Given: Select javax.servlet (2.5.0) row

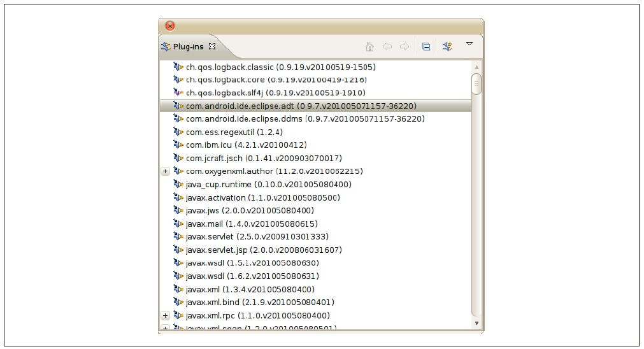Looking at the screenshot, I should pyautogui.click(x=315, y=237).
